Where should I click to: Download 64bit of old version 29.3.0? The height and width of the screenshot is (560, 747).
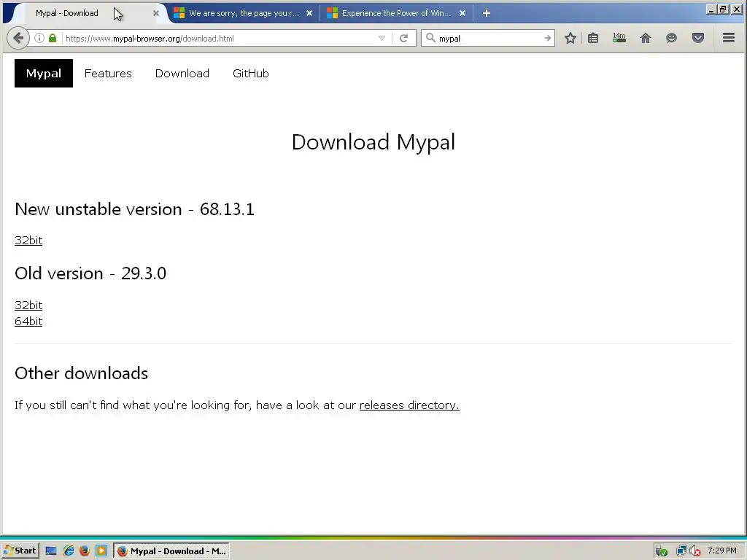[28, 321]
